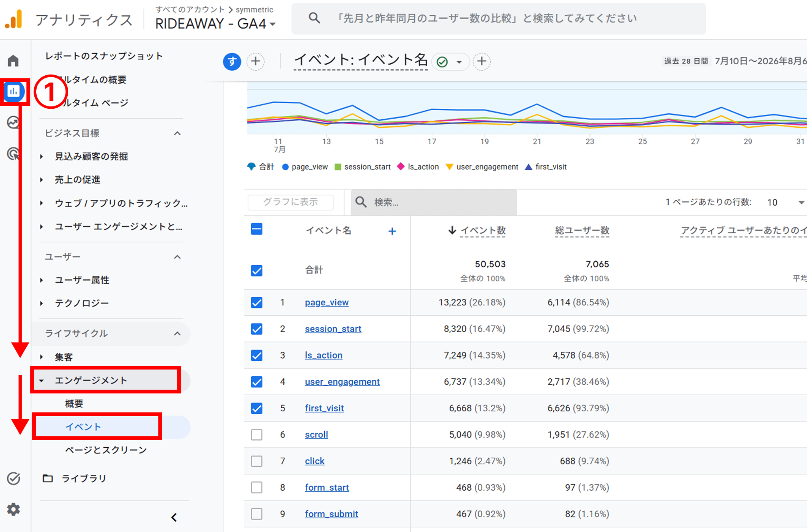Open the user_engagement event link
807x532 pixels.
pyautogui.click(x=342, y=382)
